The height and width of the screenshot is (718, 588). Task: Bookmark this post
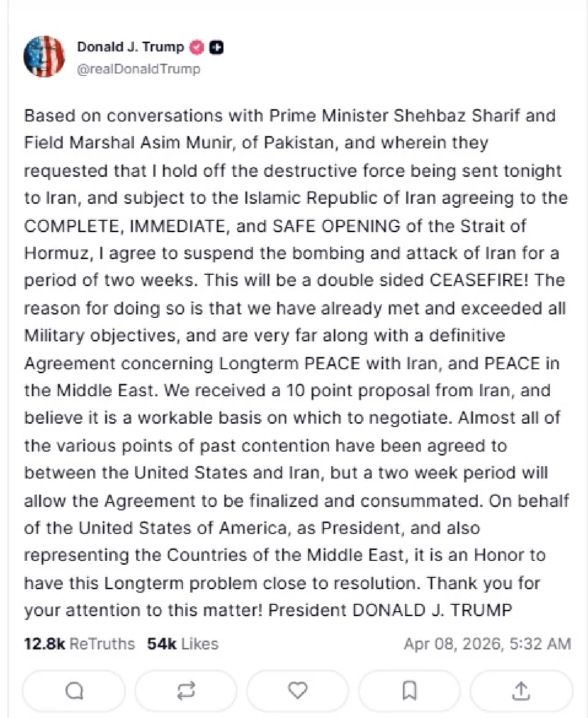pos(409,691)
